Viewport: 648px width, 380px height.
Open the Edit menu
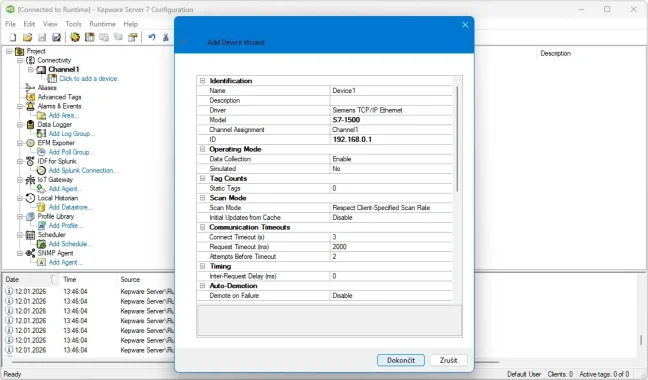(x=29, y=24)
